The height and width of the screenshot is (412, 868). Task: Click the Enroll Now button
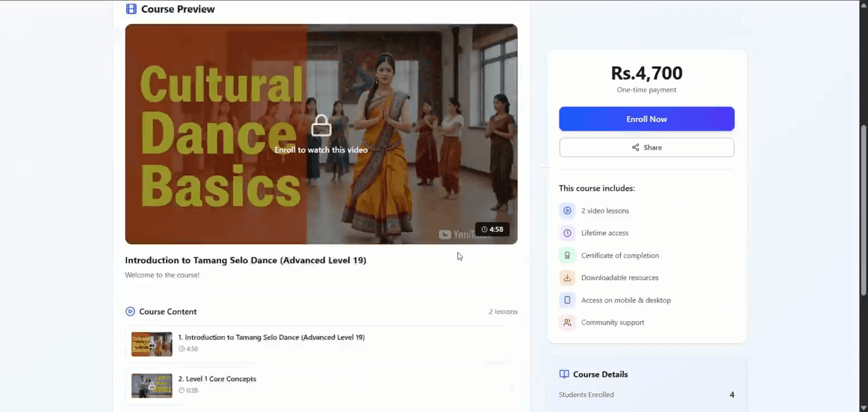click(x=646, y=119)
